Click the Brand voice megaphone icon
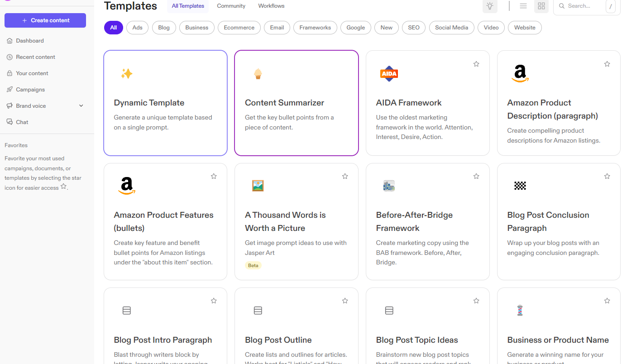 pyautogui.click(x=10, y=106)
